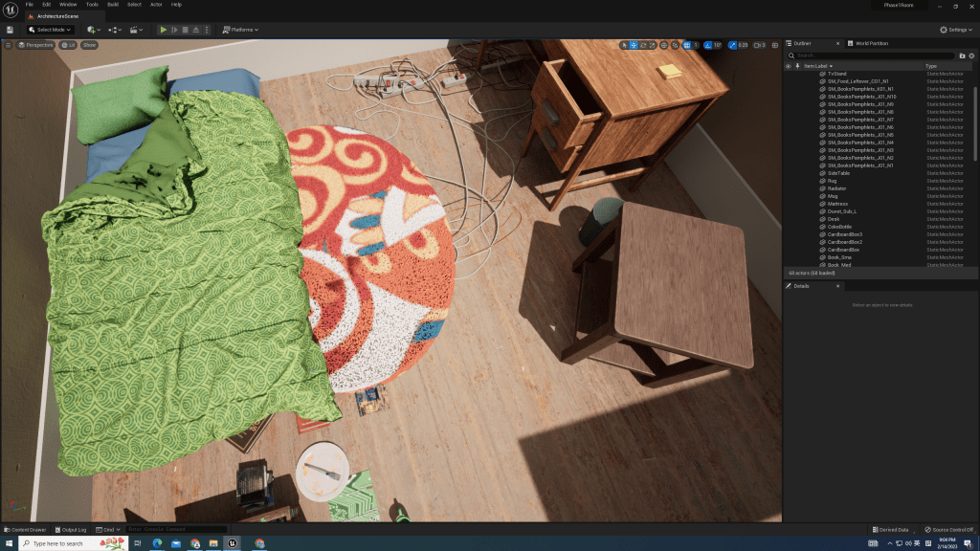The width and height of the screenshot is (980, 551).
Task: Select the scale gizmo tool
Action: pyautogui.click(x=654, y=45)
